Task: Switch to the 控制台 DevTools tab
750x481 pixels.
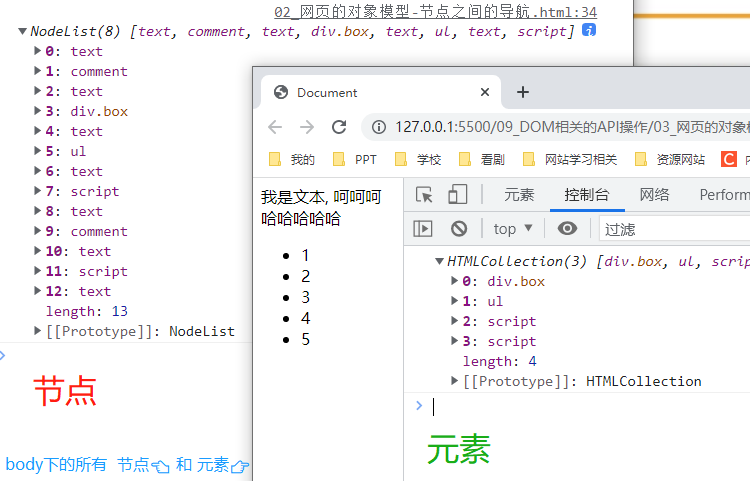Action: [587, 195]
